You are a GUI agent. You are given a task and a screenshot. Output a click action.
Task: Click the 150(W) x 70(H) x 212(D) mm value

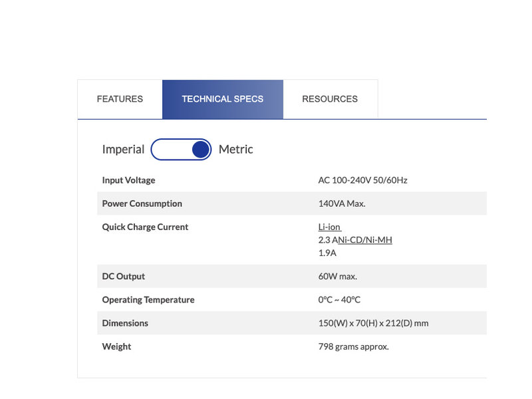point(373,323)
